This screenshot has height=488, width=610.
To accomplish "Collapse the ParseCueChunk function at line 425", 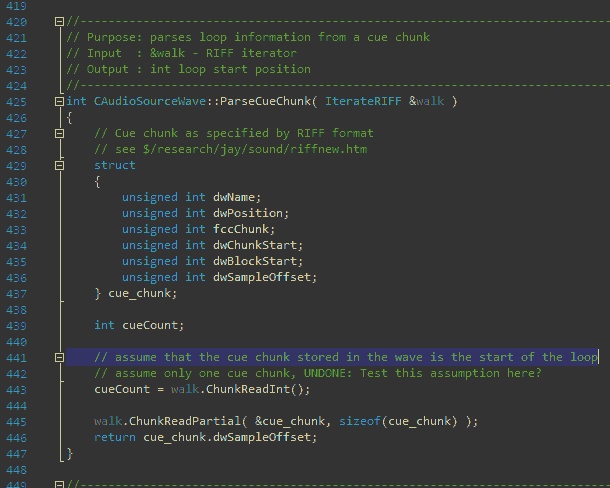I will coord(59,102).
